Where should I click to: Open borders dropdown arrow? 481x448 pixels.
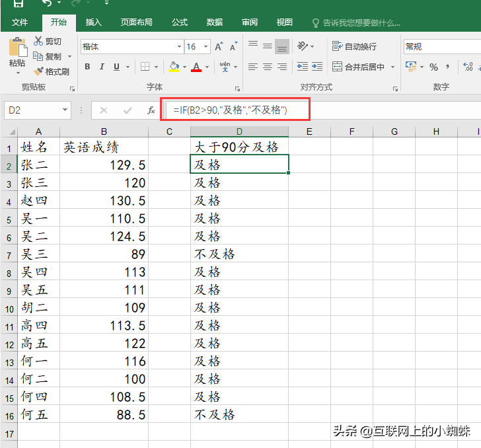156,67
